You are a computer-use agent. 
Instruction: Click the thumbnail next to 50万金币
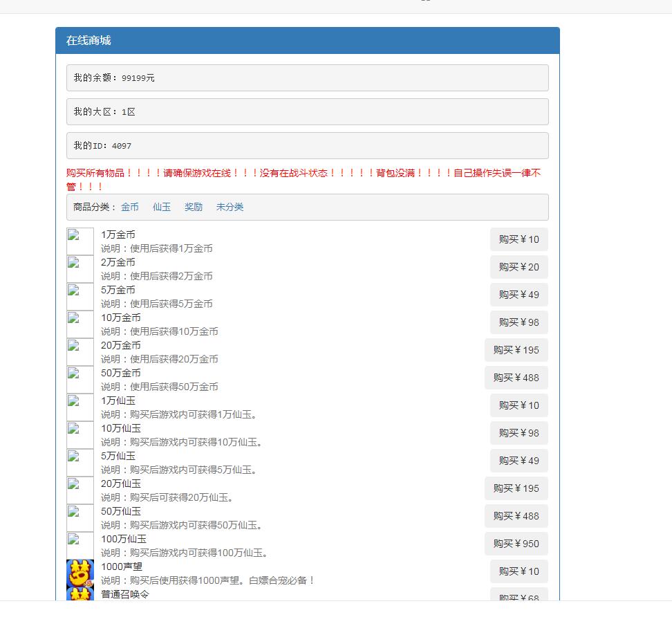click(x=80, y=380)
